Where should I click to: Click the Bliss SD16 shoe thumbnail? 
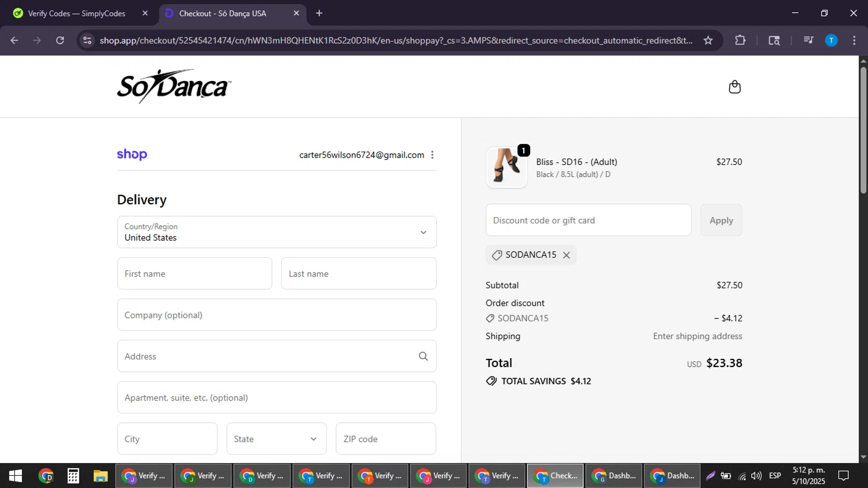[506, 167]
